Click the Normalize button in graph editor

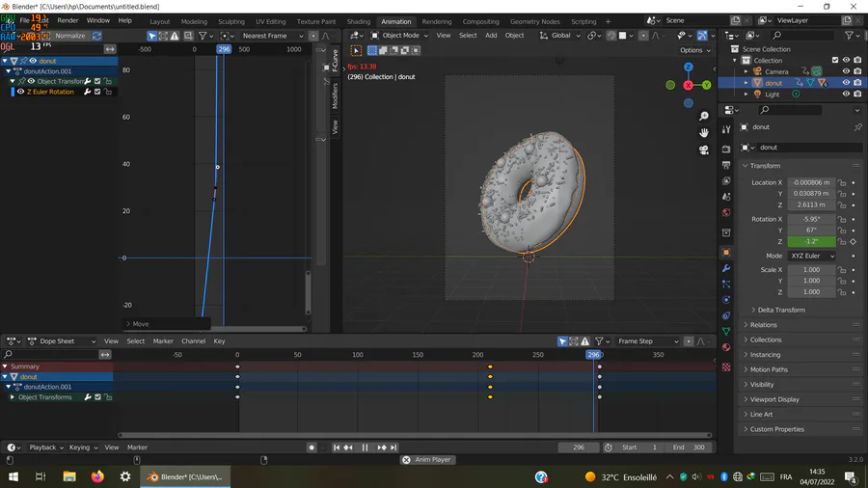(69, 36)
